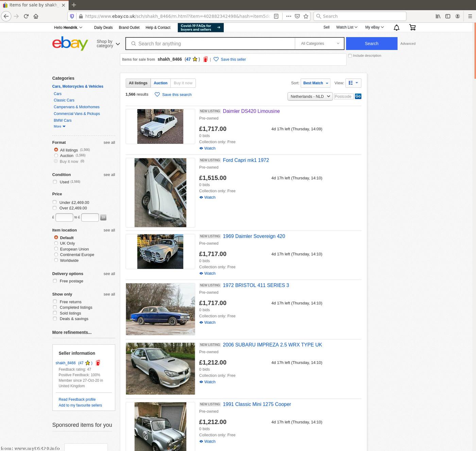Toggle reader view icon in address bar
The image size is (476, 451).
[276, 16]
